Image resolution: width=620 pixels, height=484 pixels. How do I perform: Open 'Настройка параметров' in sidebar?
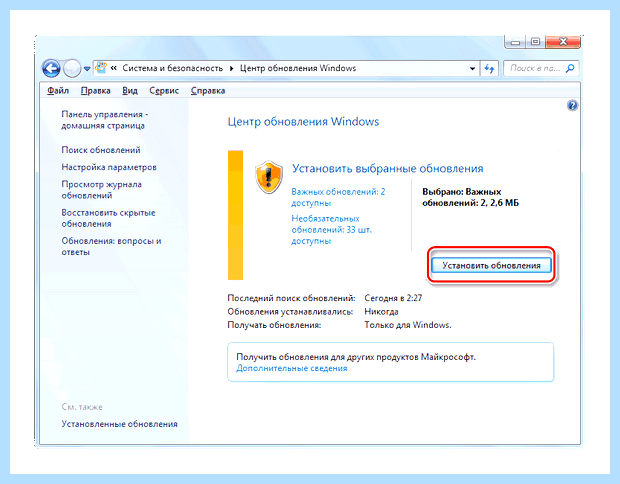[x=109, y=167]
